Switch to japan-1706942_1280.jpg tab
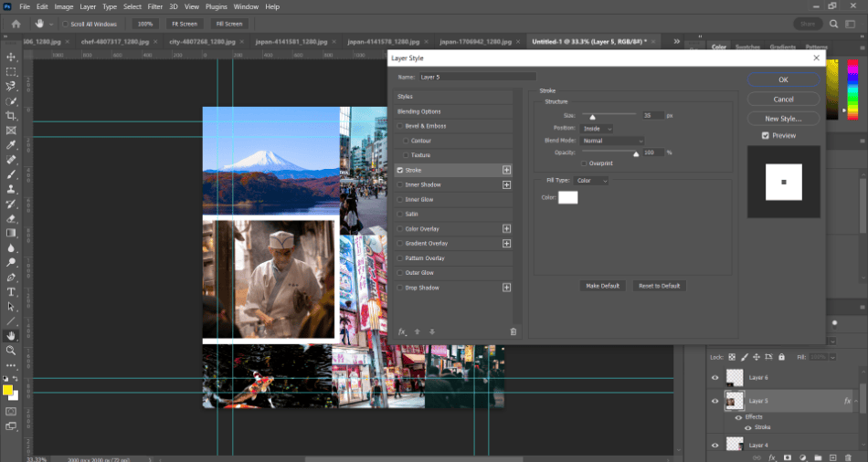This screenshot has height=462, width=868. [475, 41]
